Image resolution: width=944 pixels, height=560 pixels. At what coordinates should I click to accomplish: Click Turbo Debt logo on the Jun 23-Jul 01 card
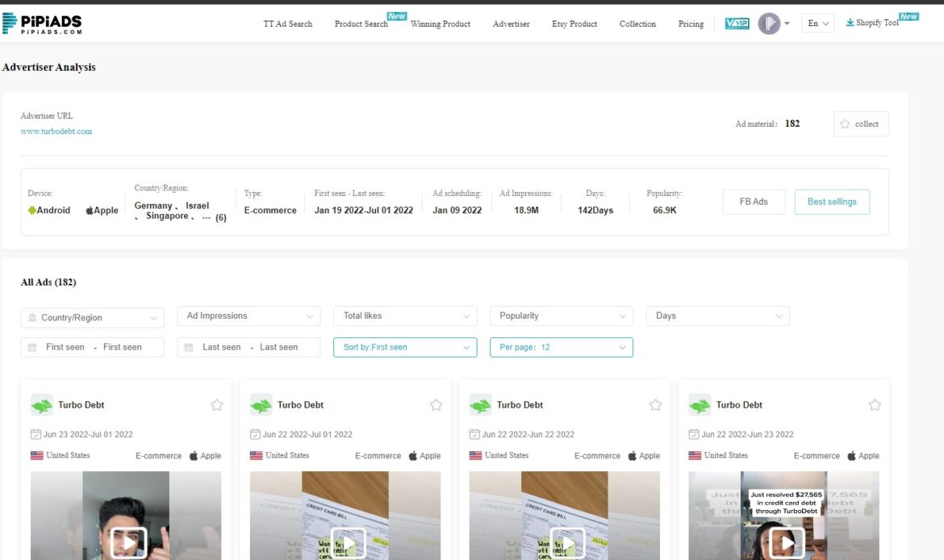tap(41, 405)
